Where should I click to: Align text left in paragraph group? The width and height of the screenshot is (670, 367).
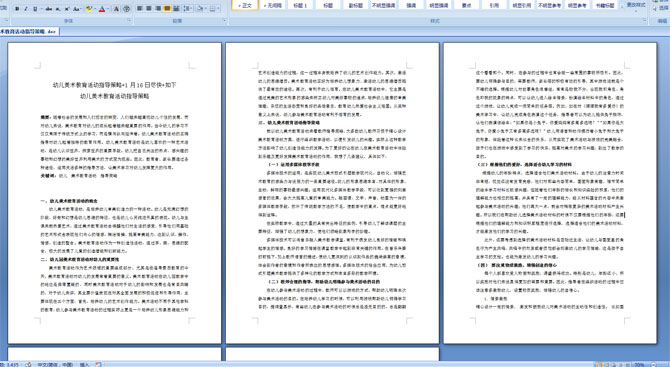tap(140, 8)
